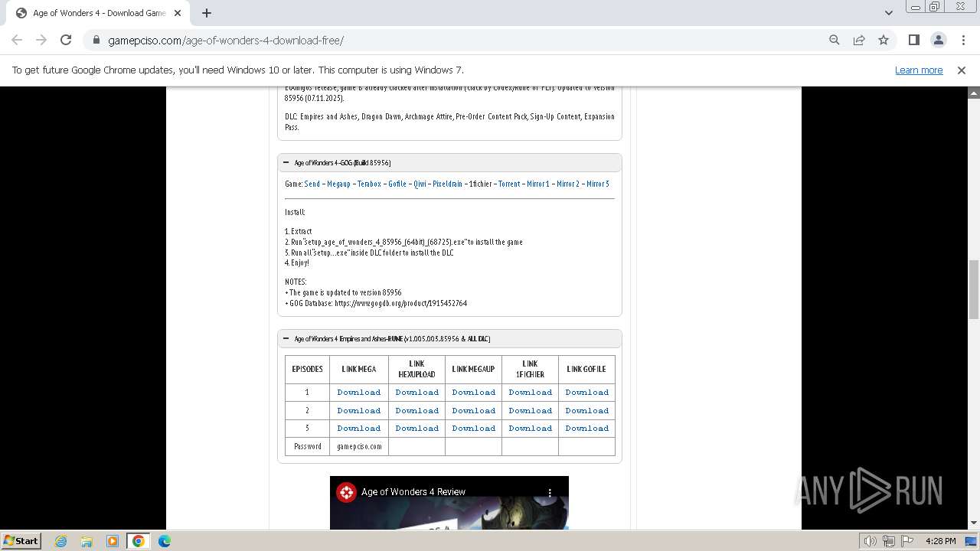Open the media player taskbar icon
This screenshot has height=551, width=980.
tap(113, 541)
